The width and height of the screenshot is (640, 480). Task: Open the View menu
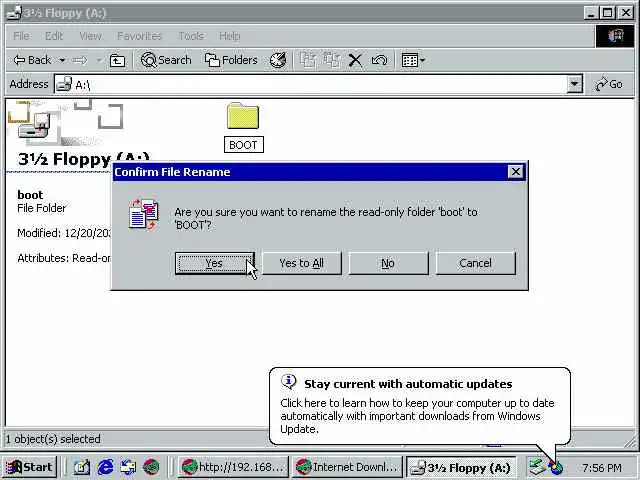click(x=91, y=36)
